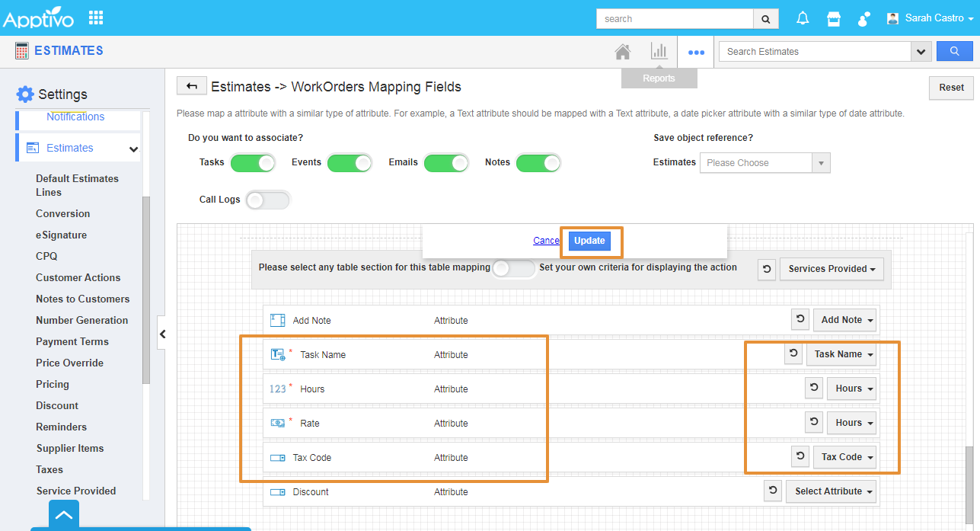
Task: Click the blue search Estimates button
Action: pyautogui.click(x=954, y=51)
